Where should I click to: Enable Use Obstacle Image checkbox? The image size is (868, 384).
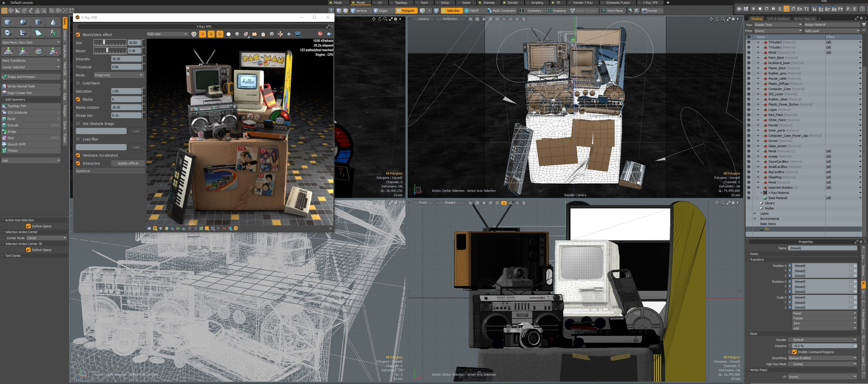coord(78,123)
